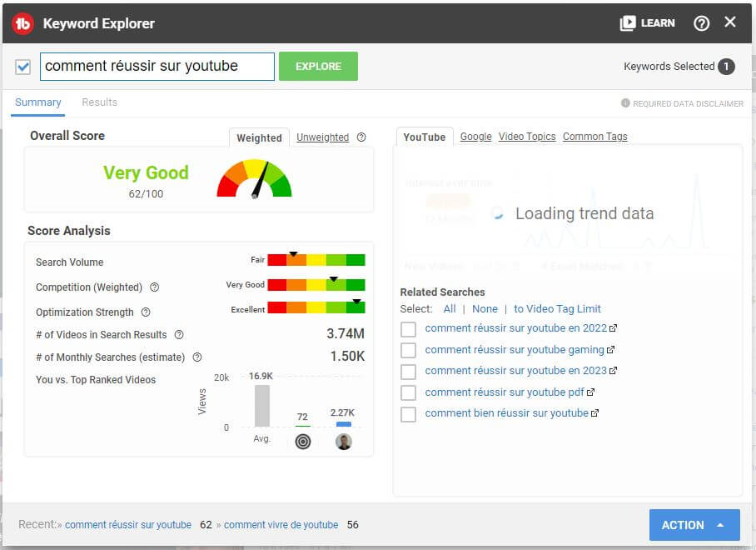
Task: Click help icon beside Videos in Search Results
Action: [x=179, y=334]
